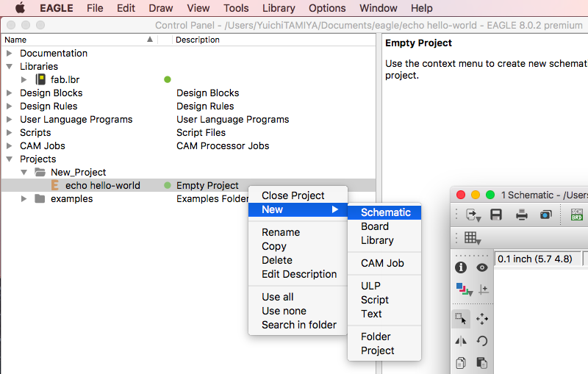Click the Print icon in Schematic toolbar

[521, 215]
